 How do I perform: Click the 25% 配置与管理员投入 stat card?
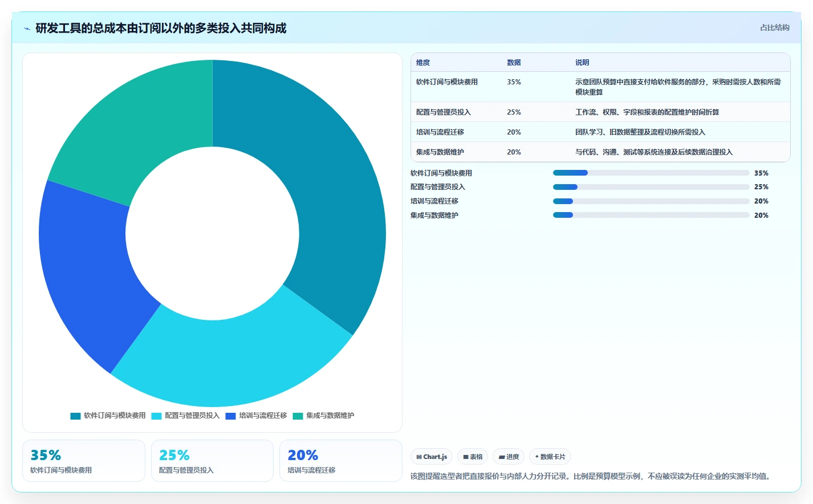[212, 461]
